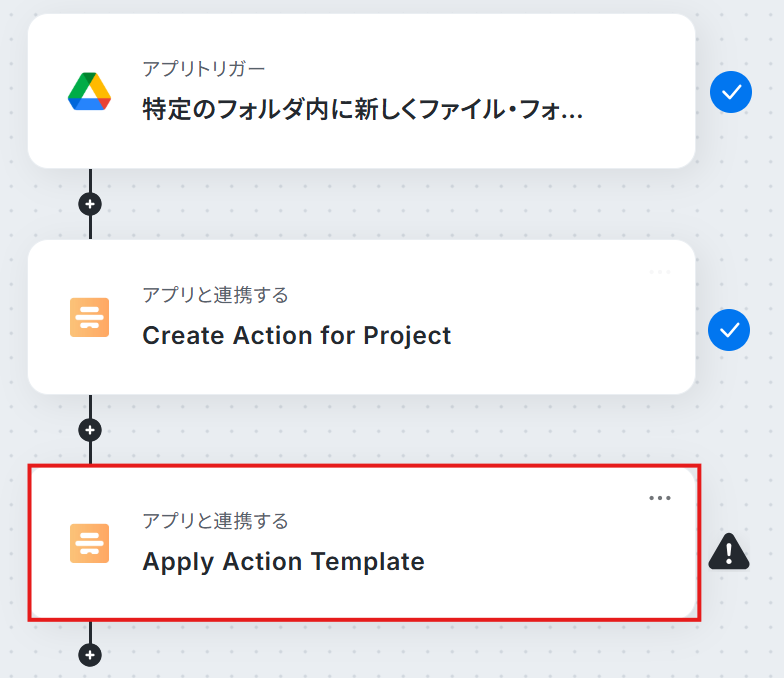This screenshot has width=784, height=678.
Task: Click the blue checkmark beside the Google Drive trigger
Action: tap(730, 93)
